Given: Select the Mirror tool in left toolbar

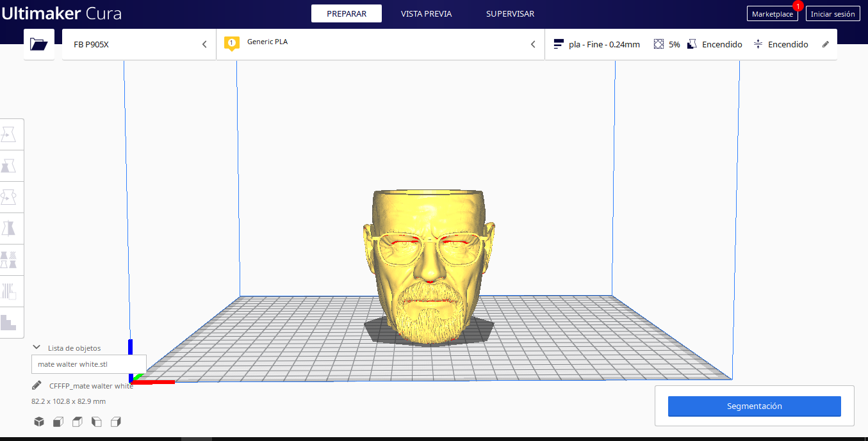Looking at the screenshot, I should click(9, 229).
